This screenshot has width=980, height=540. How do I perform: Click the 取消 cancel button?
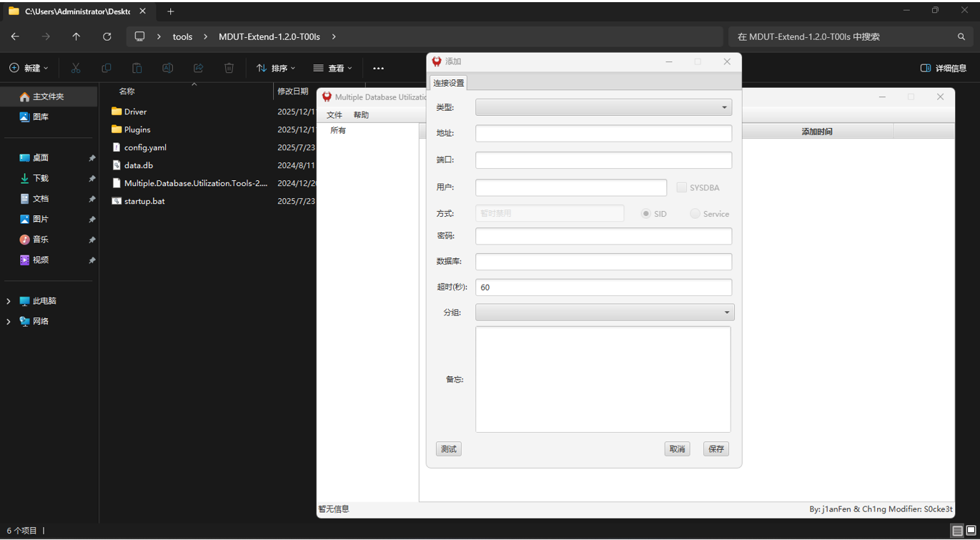677,449
